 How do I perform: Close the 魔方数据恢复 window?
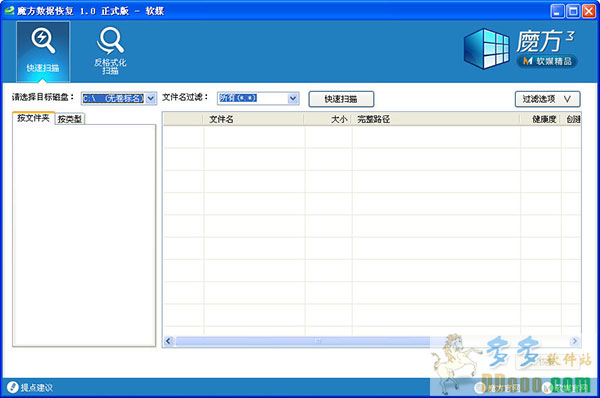[589, 11]
